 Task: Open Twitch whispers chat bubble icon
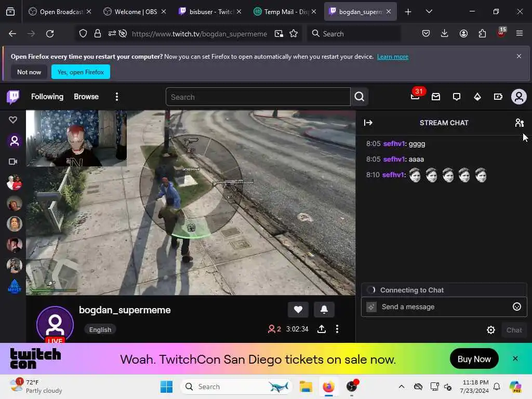coord(457,97)
